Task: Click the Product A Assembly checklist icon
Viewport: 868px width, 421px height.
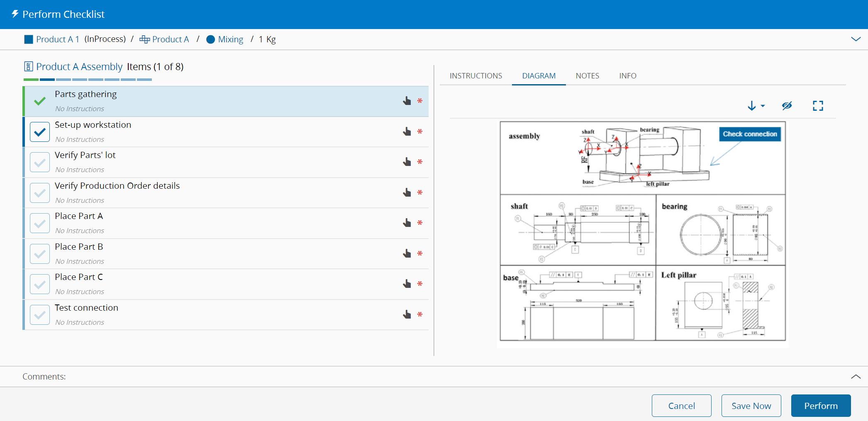Action: click(28, 67)
